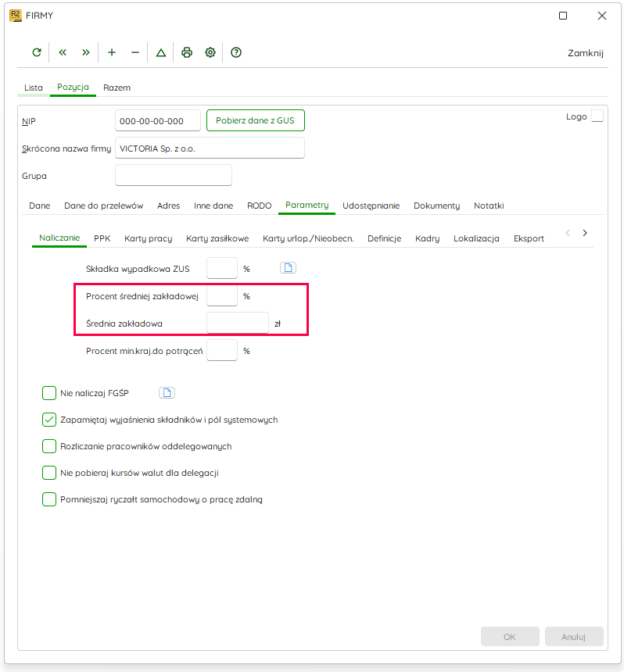Image resolution: width=624 pixels, height=672 pixels.
Task: Click the Zamknij link
Action: point(586,53)
